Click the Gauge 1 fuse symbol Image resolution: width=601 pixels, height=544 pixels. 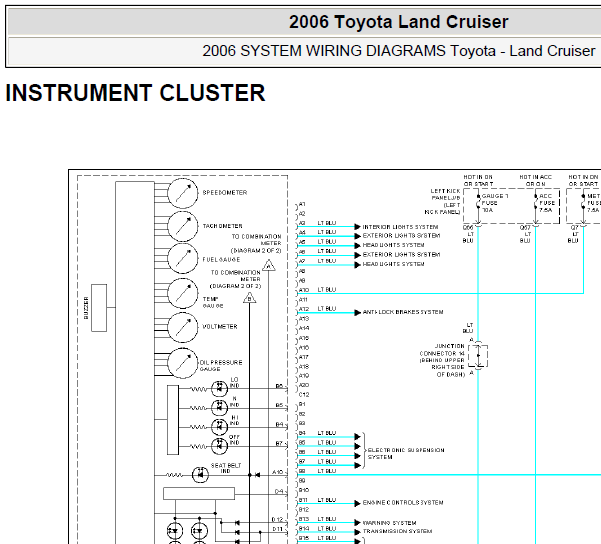pos(478,203)
